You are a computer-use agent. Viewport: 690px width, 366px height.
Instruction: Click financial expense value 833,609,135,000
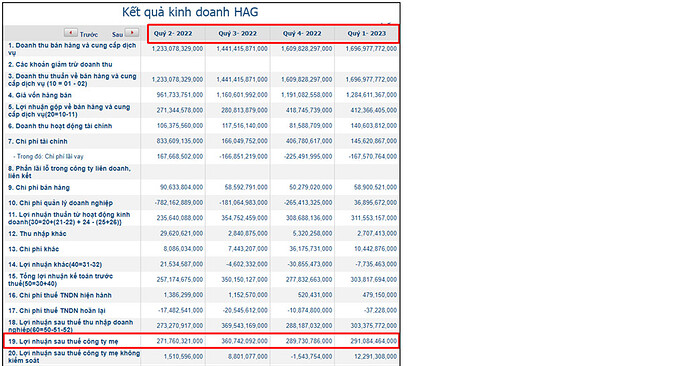click(180, 141)
